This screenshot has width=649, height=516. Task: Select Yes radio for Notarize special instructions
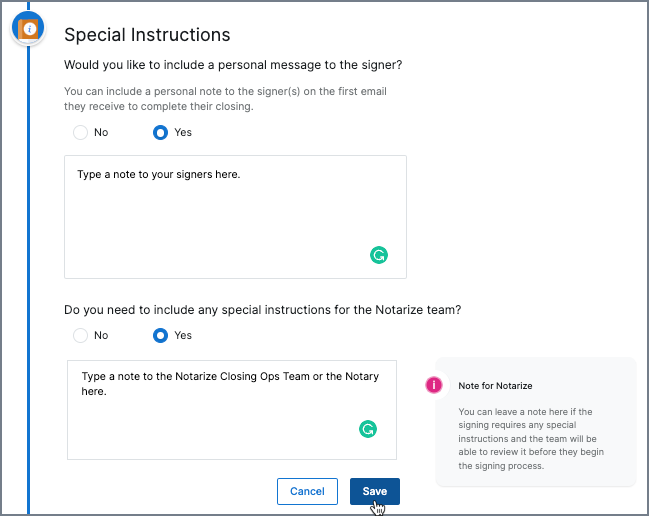coord(160,335)
